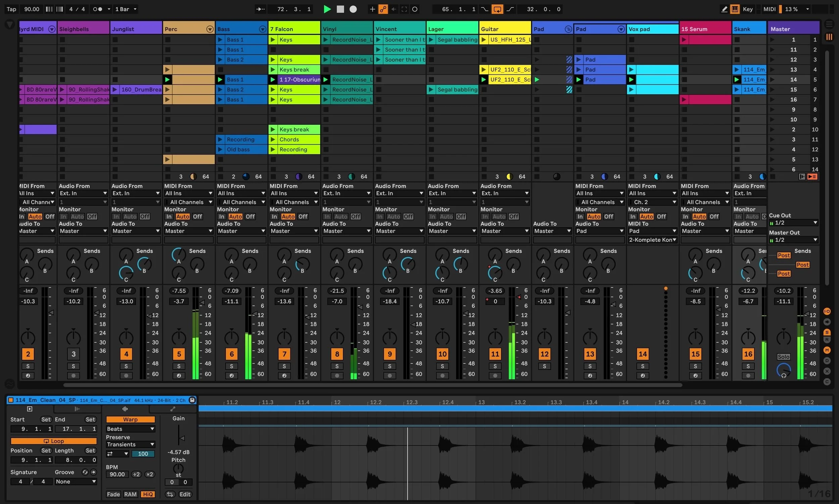Open the MIDI map mode switch
This screenshot has height=504, width=839.
click(769, 9)
